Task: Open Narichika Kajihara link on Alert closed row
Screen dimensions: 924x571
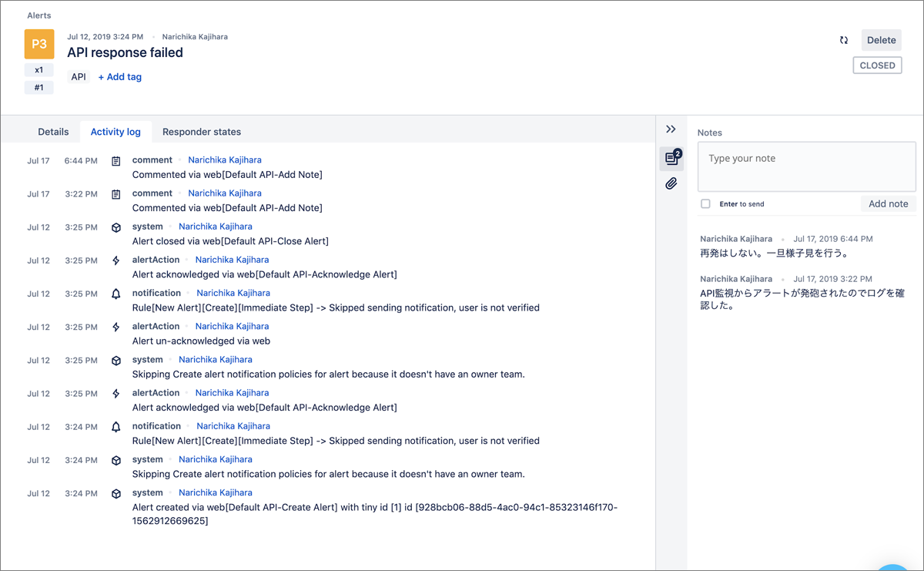Action: coord(216,227)
